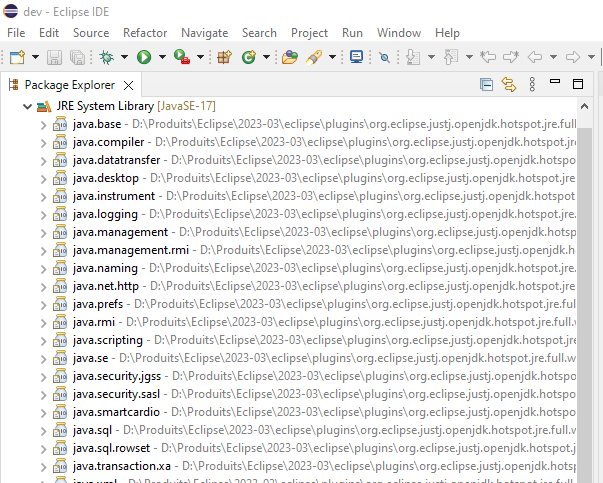
Task: Click the New Java Class icon
Action: (249, 57)
